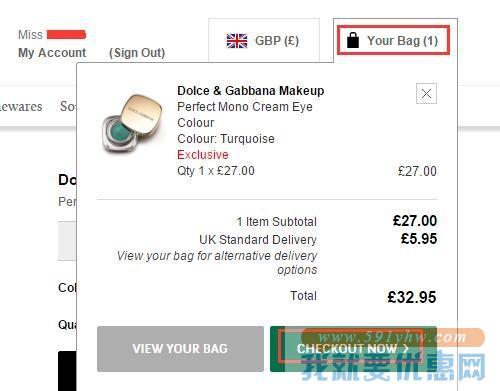This screenshot has width=500, height=391.
Task: Open Your Bag (1) dropdown
Action: (x=393, y=40)
